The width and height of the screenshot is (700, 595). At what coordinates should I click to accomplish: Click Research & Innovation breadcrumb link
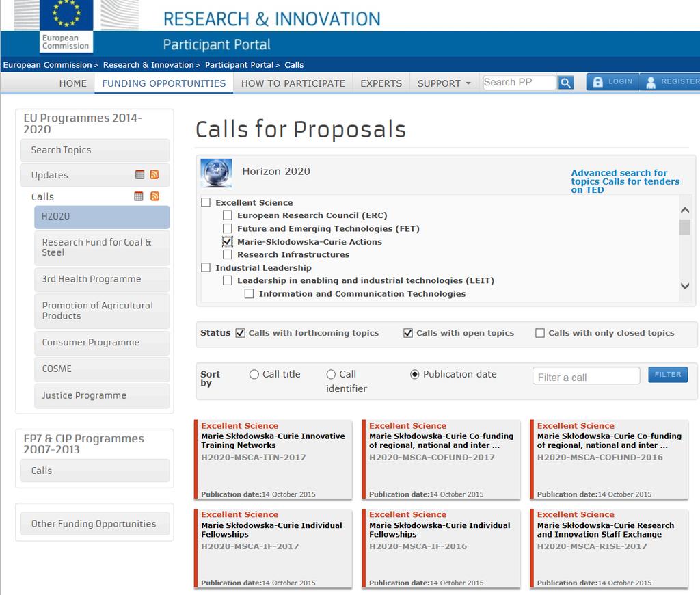click(148, 65)
